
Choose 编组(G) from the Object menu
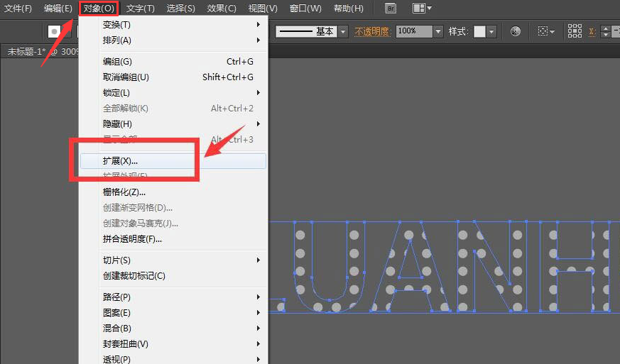[x=173, y=62]
